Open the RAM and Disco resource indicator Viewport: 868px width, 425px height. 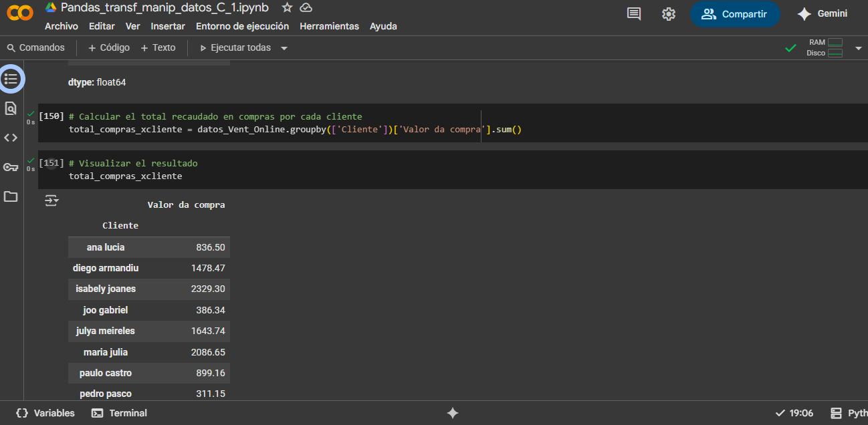[825, 47]
